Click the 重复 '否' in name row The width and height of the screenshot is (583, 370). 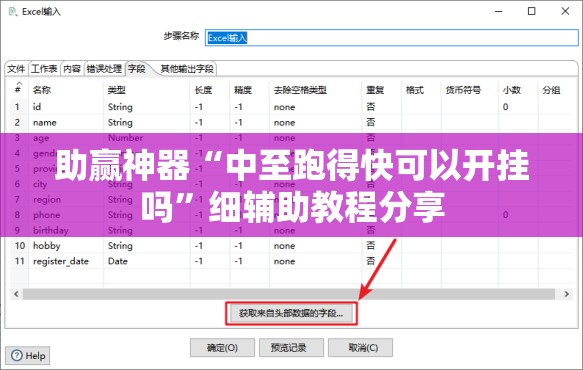point(371,122)
